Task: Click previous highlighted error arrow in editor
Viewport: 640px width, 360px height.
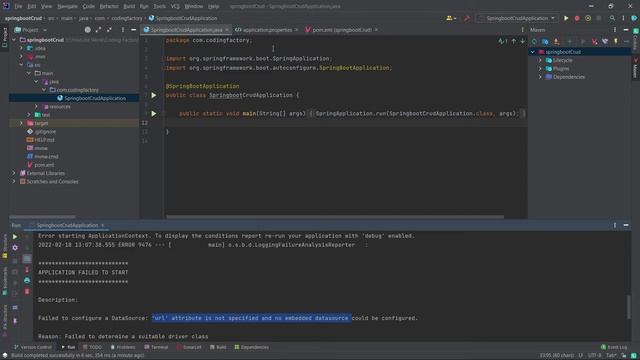Action: [513, 41]
